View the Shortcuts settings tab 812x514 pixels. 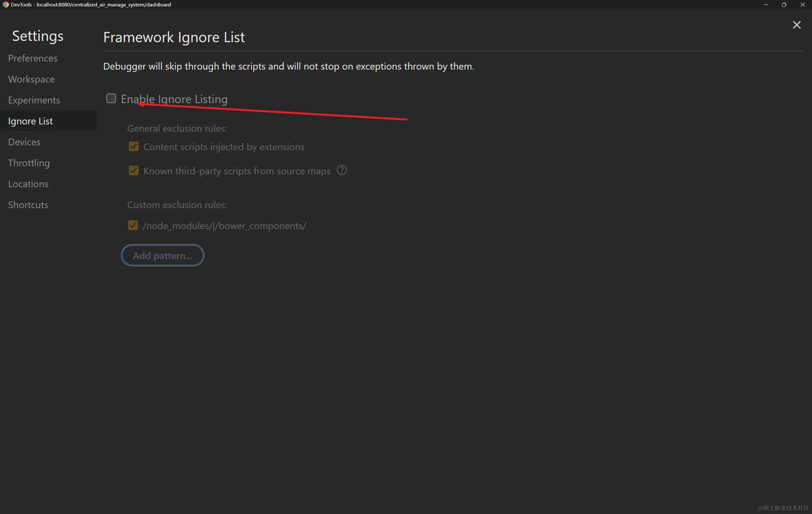[28, 205]
